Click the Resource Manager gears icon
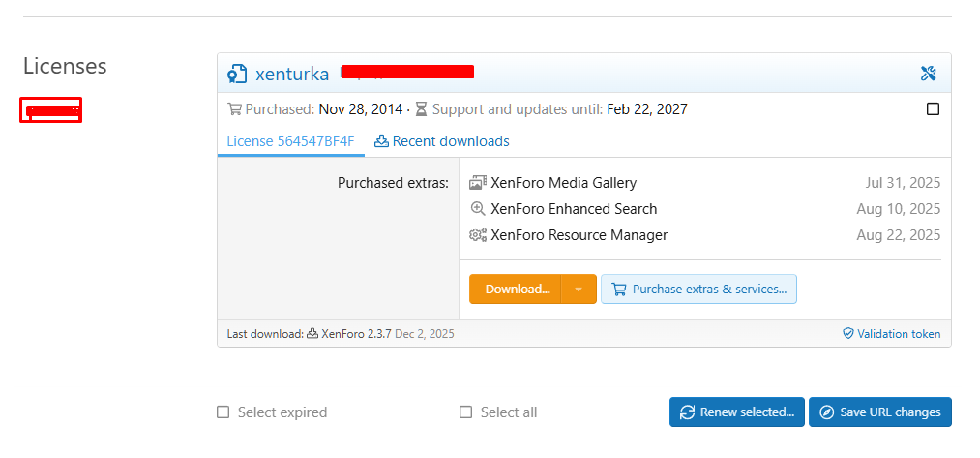980x458 pixels. click(x=478, y=235)
